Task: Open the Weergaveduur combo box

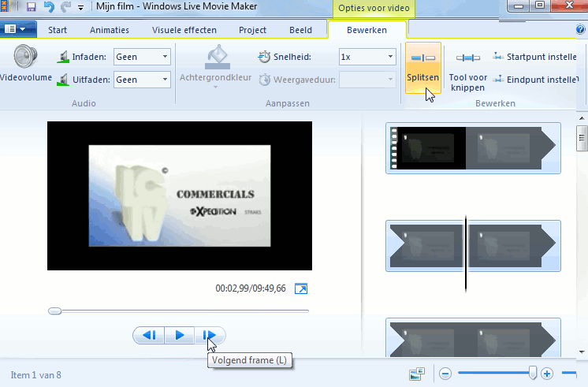Action: point(367,80)
